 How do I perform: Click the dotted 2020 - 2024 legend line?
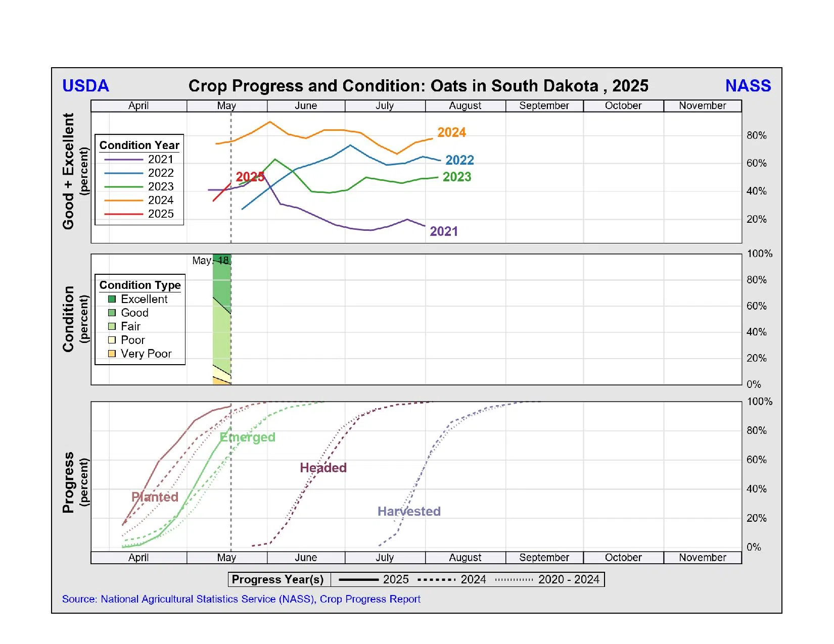[x=514, y=580]
